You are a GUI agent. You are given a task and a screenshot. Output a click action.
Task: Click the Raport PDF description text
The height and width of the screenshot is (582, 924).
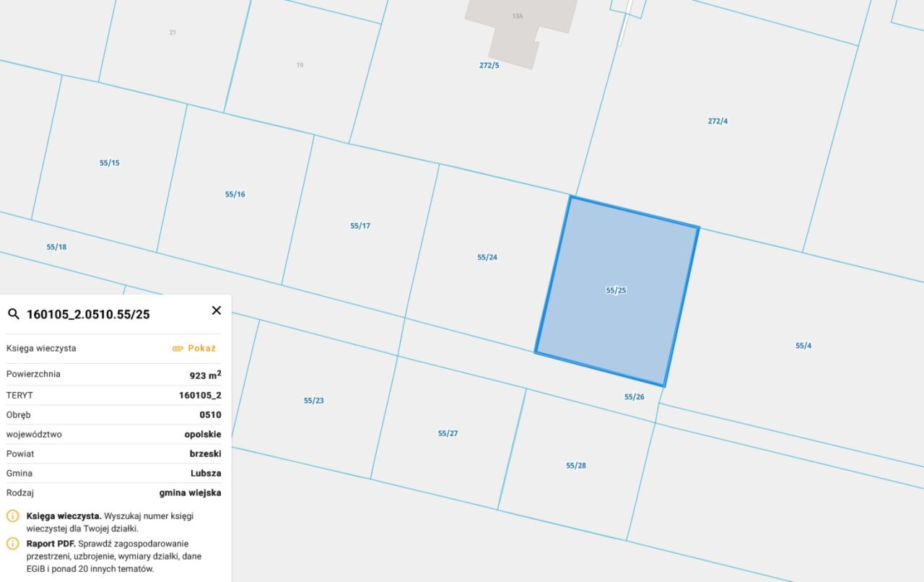pos(114,556)
